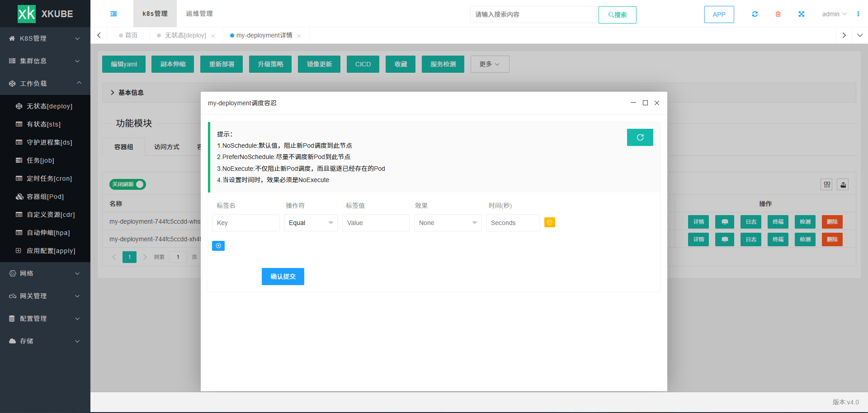Click the fullscreen expand icon in header
868x413 pixels.
tap(801, 14)
